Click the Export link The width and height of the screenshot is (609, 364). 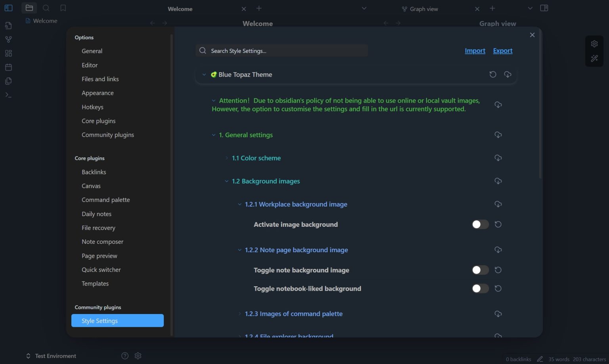pos(502,50)
